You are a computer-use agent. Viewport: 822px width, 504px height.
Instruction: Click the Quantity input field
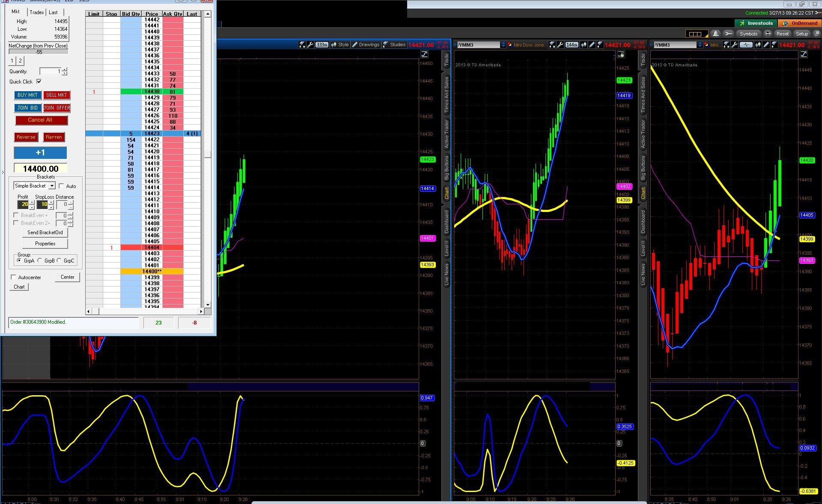pos(51,72)
